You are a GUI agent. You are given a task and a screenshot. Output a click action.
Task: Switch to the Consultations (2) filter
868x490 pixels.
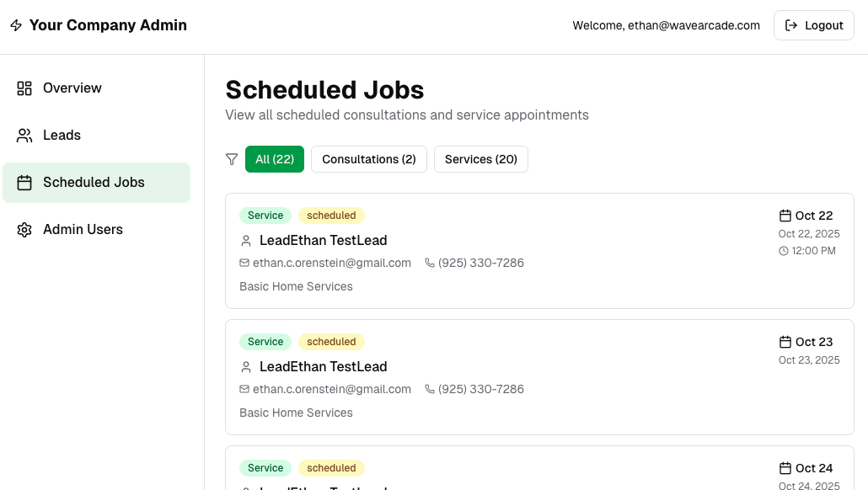(x=368, y=158)
